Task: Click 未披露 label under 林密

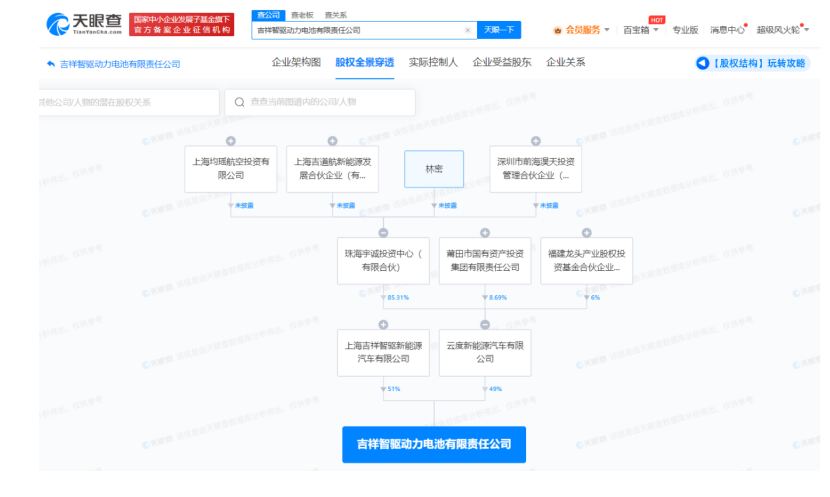Action: click(x=447, y=205)
